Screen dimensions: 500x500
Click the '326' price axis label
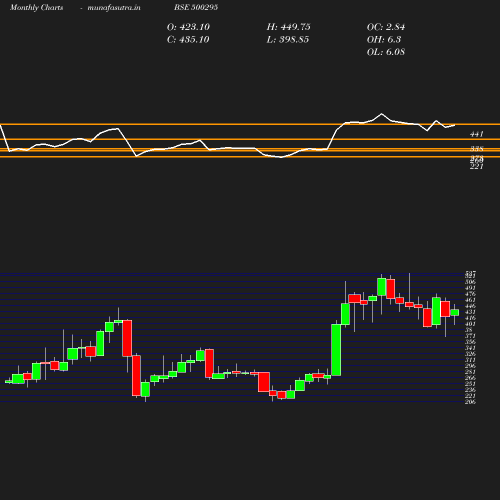(x=470, y=354)
